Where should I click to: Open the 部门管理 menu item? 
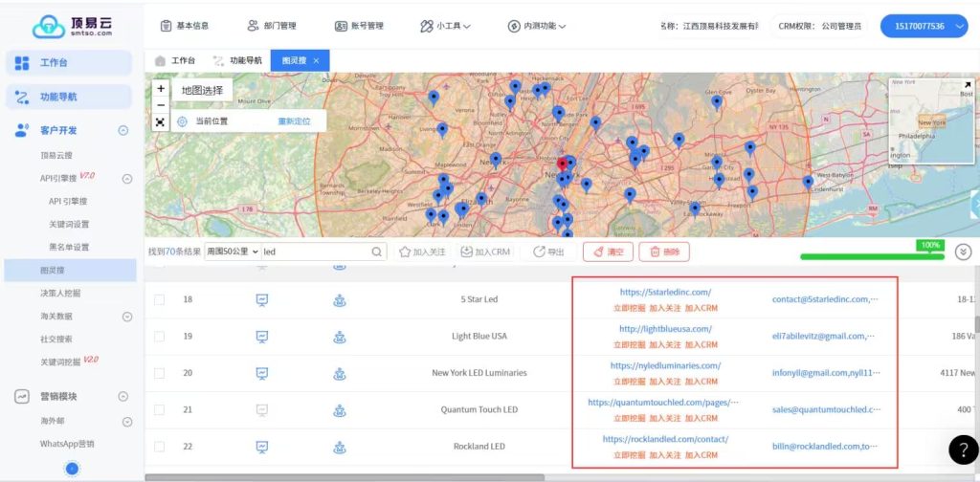pyautogui.click(x=272, y=26)
